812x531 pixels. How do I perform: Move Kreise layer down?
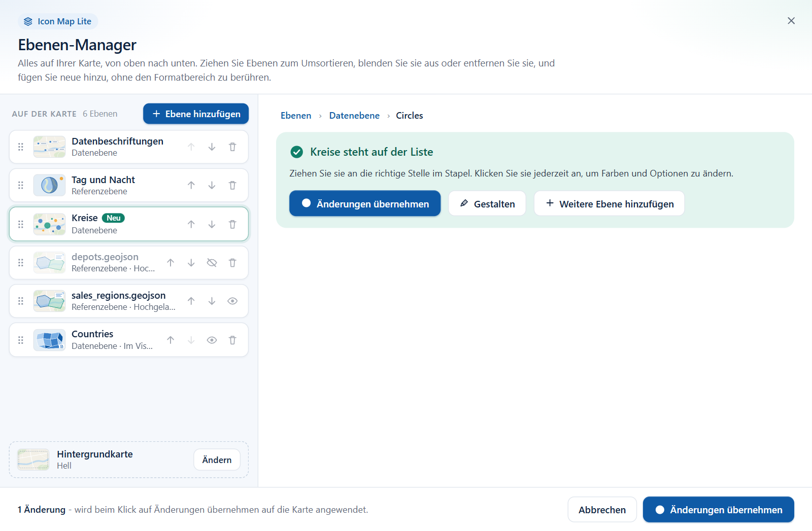(212, 224)
